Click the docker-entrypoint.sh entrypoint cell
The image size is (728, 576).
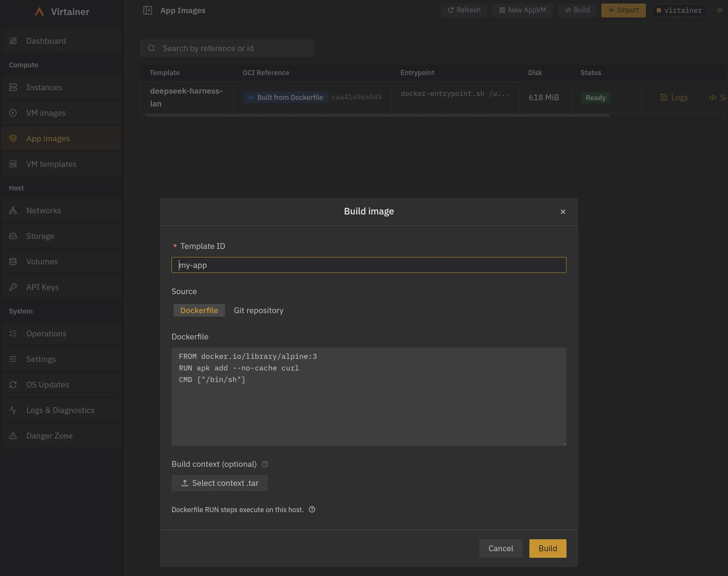pyautogui.click(x=455, y=94)
